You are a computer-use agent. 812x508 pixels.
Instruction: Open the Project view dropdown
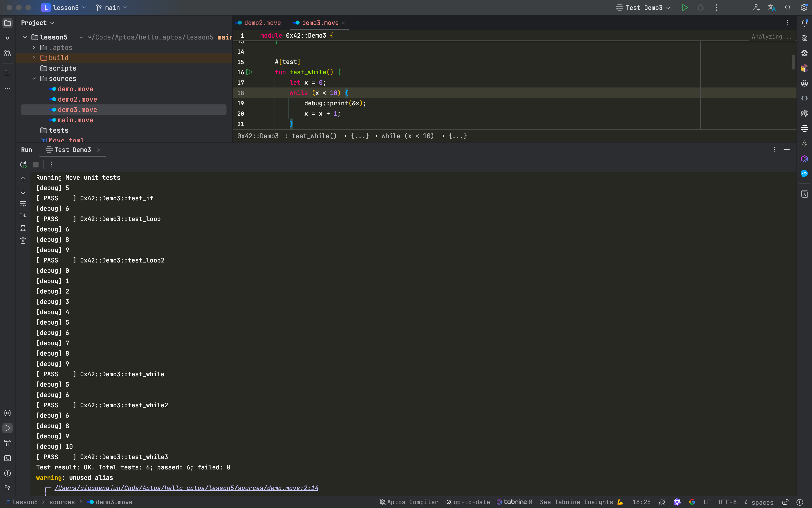click(37, 23)
